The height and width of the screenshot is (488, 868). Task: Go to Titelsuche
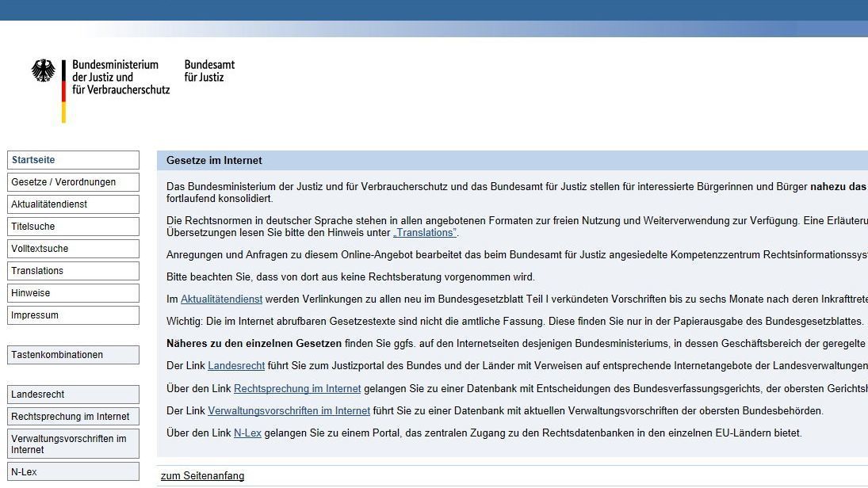pyautogui.click(x=73, y=227)
